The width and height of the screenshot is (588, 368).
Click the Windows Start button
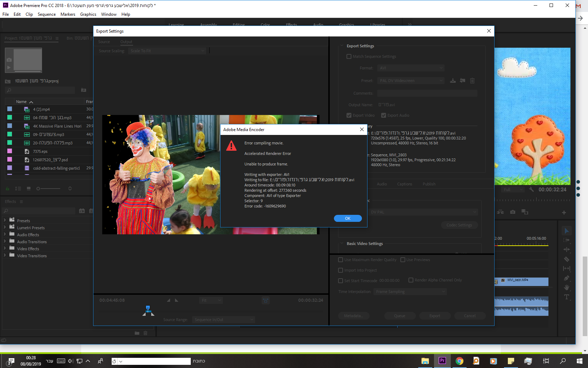point(579,361)
